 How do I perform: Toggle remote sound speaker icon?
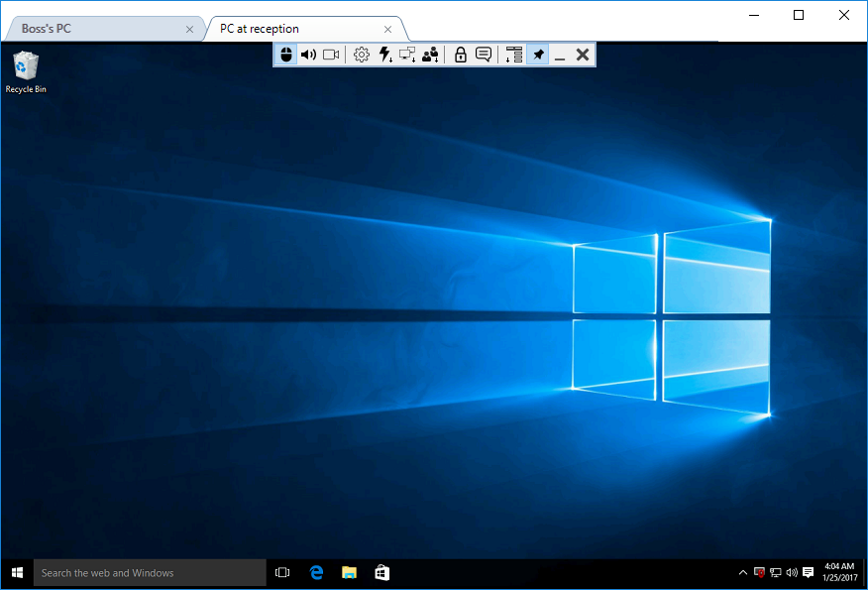[x=308, y=55]
